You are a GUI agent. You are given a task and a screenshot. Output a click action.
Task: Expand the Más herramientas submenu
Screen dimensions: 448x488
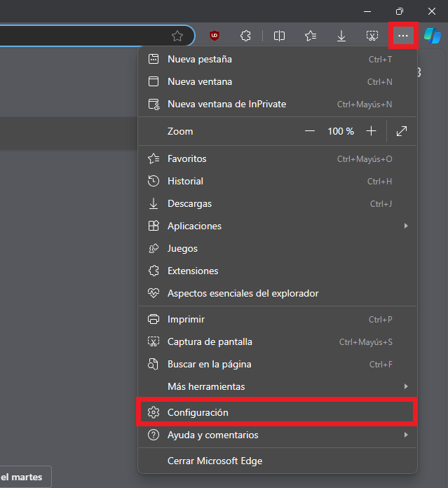pyautogui.click(x=278, y=386)
